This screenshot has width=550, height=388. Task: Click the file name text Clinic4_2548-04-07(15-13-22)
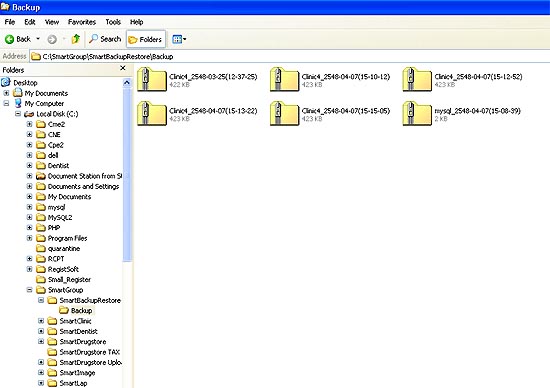213,111
